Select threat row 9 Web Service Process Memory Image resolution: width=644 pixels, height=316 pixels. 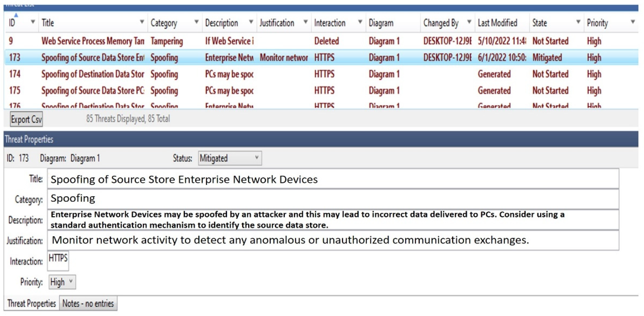(x=93, y=41)
